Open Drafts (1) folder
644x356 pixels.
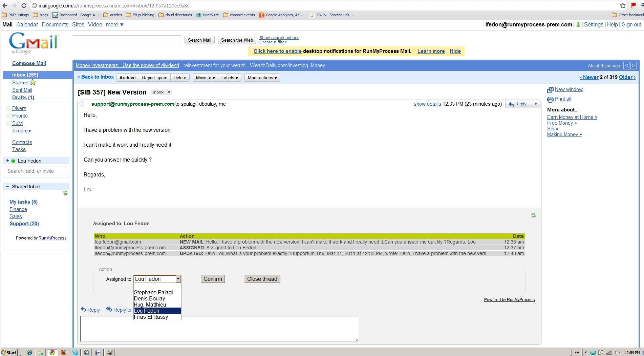pos(23,98)
